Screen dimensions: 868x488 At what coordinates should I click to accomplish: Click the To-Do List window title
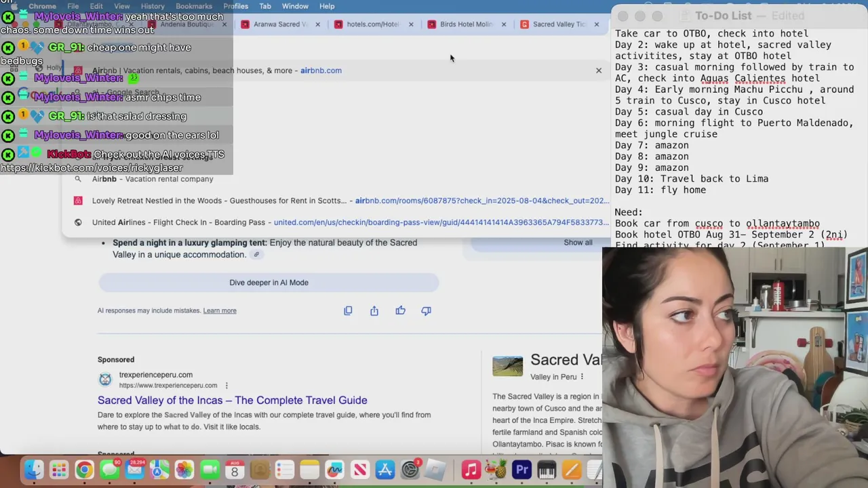(x=724, y=16)
